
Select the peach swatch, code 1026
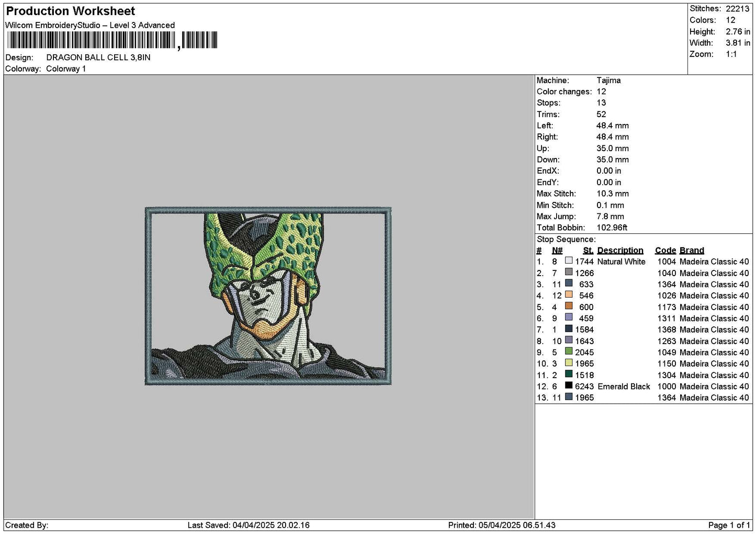coord(569,294)
